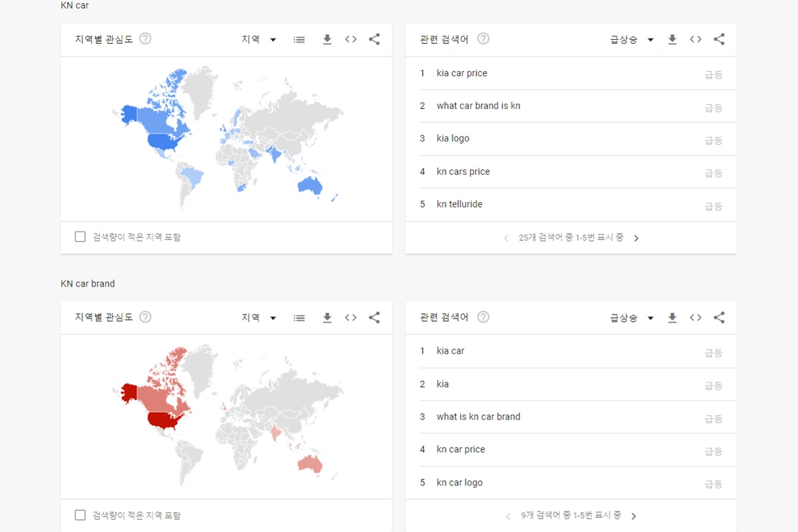The image size is (798, 532).
Task: Switch the KN car map to list view
Action: [299, 39]
